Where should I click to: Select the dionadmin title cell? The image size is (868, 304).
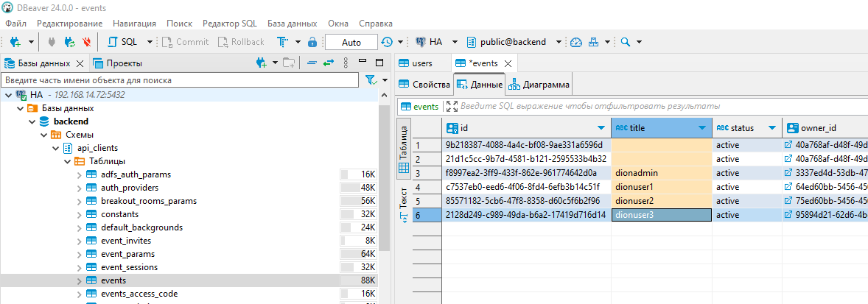(662, 173)
